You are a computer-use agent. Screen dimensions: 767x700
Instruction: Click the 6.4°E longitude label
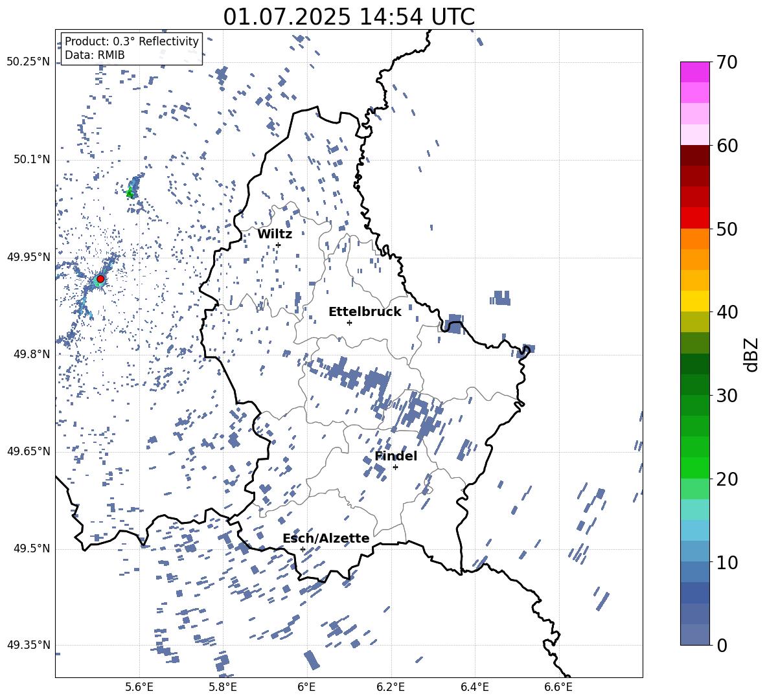click(x=474, y=687)
